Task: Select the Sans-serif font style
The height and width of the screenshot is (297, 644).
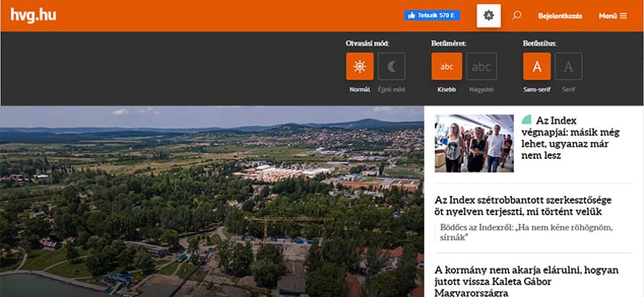Action: click(537, 67)
